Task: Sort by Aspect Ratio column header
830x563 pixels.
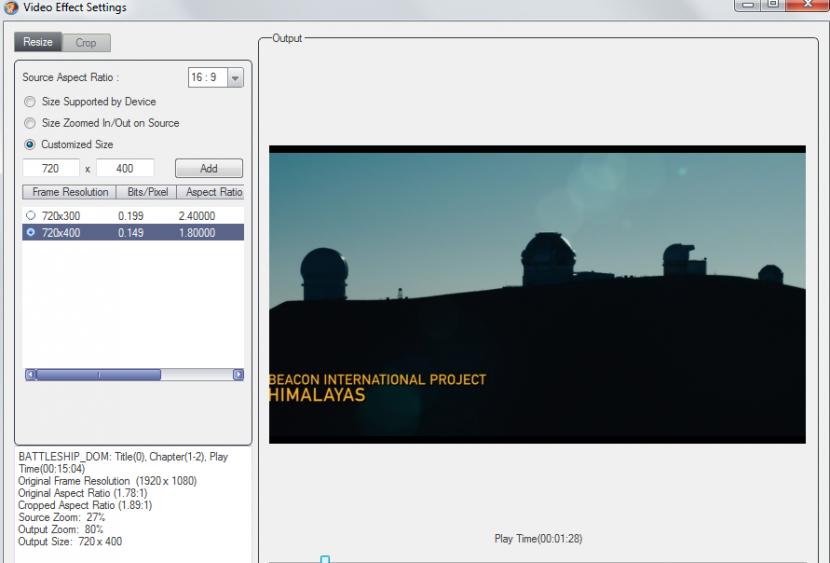Action: pyautogui.click(x=211, y=192)
